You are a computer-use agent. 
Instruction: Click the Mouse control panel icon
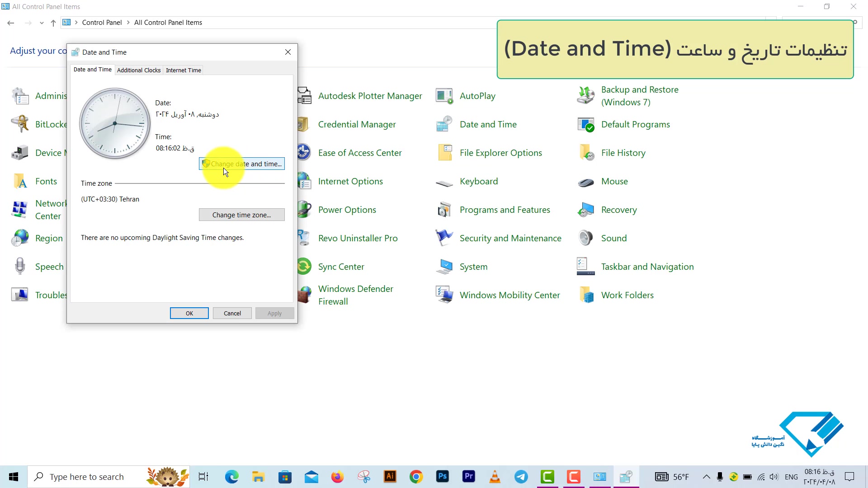[x=586, y=182]
